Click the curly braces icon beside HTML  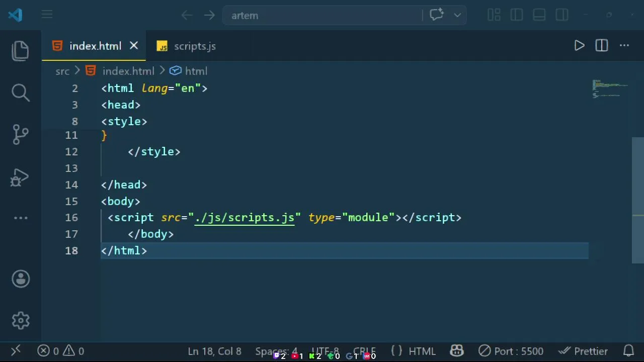point(396,351)
